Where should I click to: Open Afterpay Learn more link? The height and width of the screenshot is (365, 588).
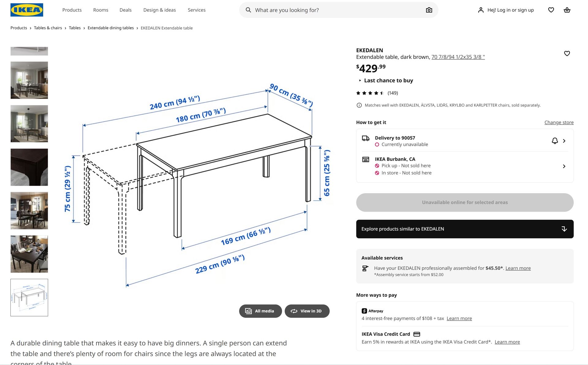tap(459, 318)
